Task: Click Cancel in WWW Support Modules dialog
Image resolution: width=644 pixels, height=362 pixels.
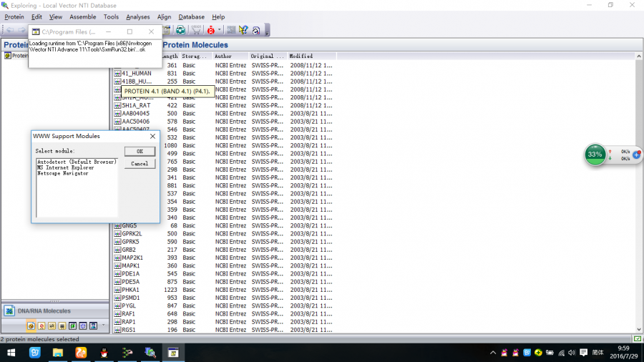Action: [140, 164]
